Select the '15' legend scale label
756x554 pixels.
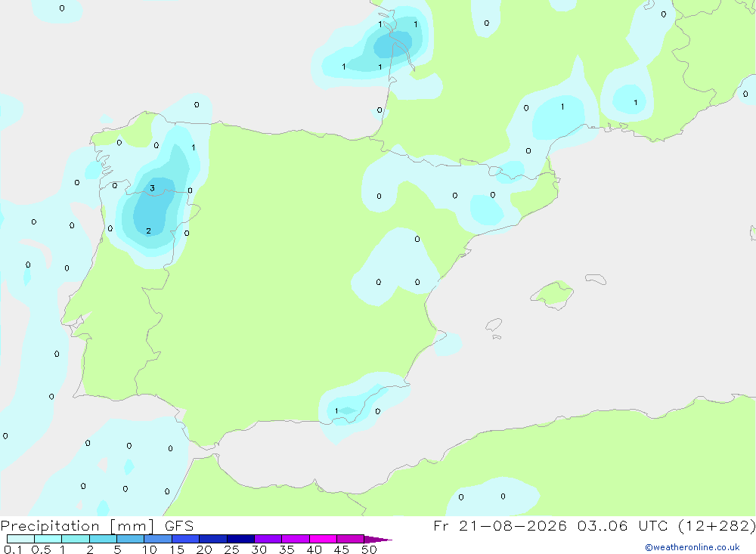(x=177, y=549)
